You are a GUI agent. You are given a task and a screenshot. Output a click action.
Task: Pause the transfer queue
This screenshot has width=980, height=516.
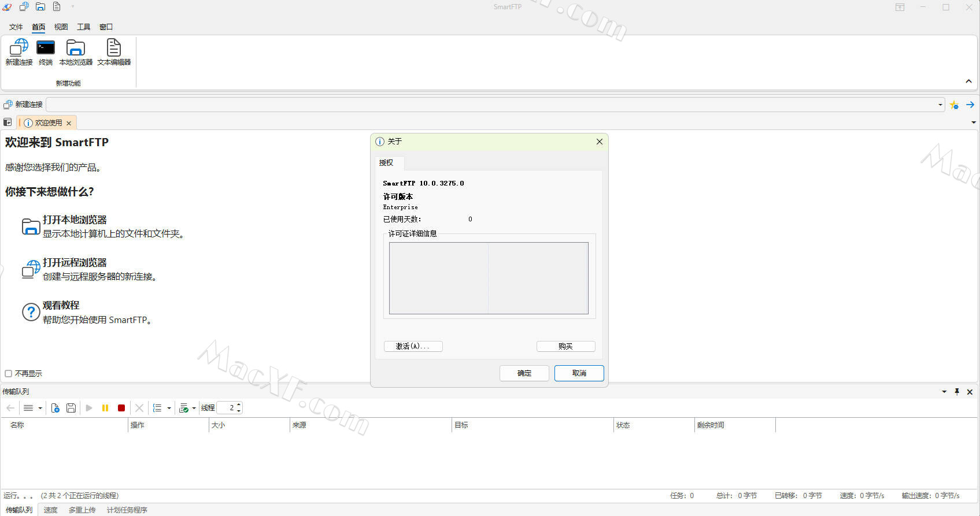(x=105, y=408)
